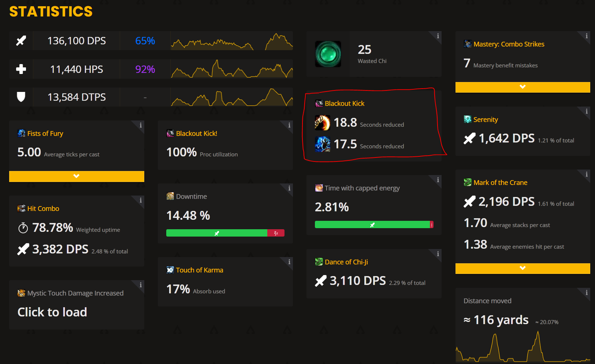Click to load Mystic Touch damage
This screenshot has width=595, height=364.
pos(52,312)
